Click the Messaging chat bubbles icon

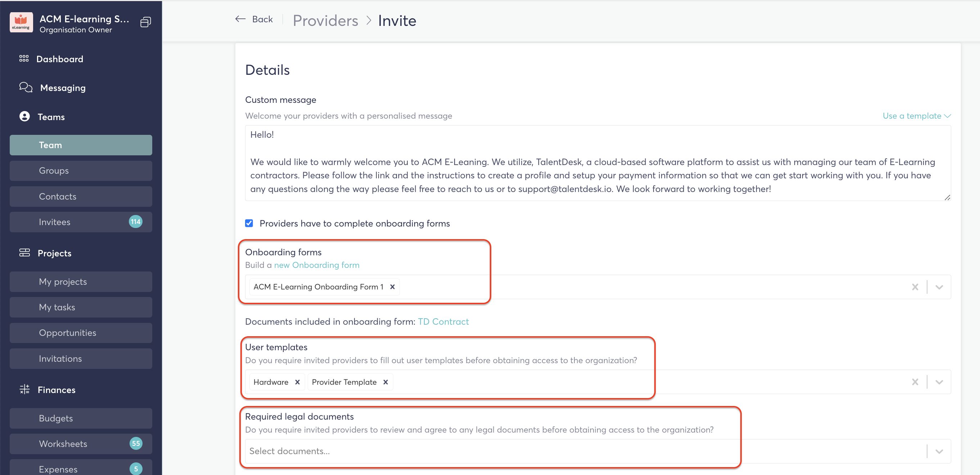point(26,87)
